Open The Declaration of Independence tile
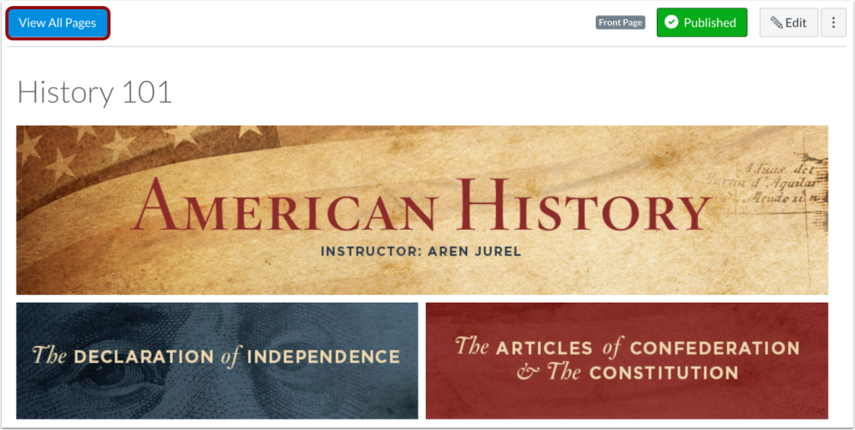This screenshot has height=430, width=855. (x=217, y=361)
